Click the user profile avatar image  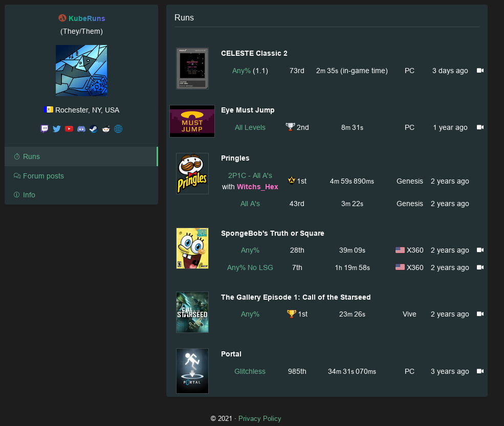pyautogui.click(x=81, y=71)
